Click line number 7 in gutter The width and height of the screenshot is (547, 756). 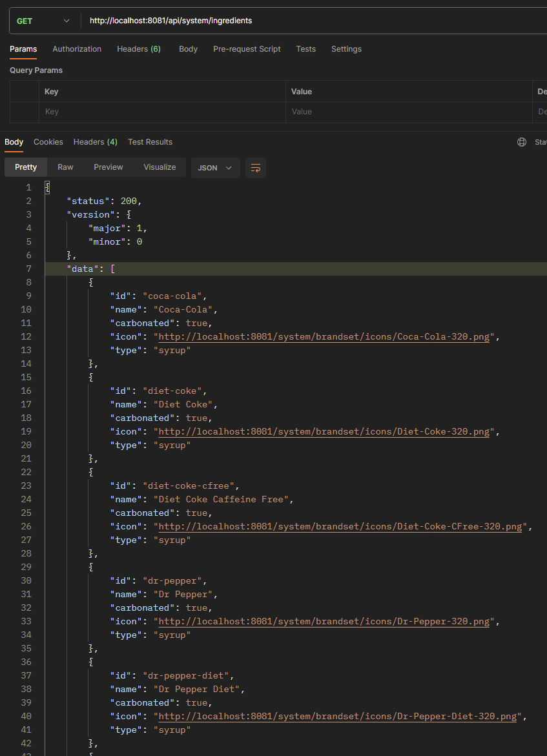[x=29, y=269]
